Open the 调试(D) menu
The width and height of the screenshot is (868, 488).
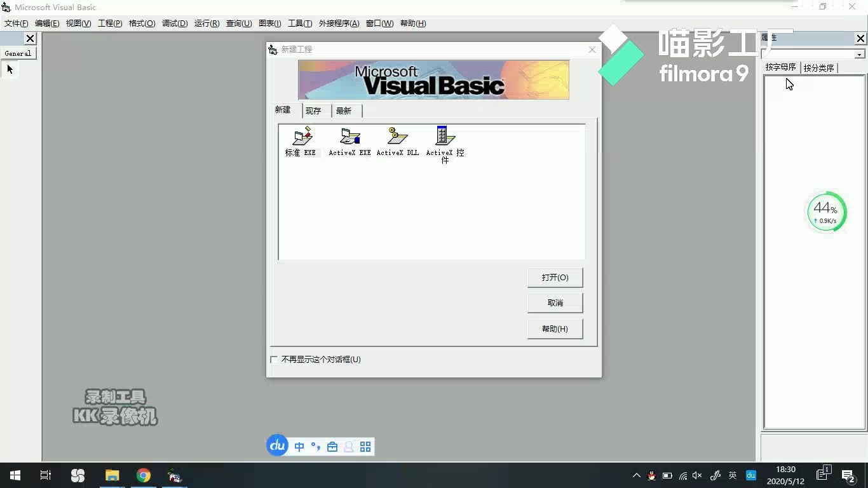tap(175, 24)
